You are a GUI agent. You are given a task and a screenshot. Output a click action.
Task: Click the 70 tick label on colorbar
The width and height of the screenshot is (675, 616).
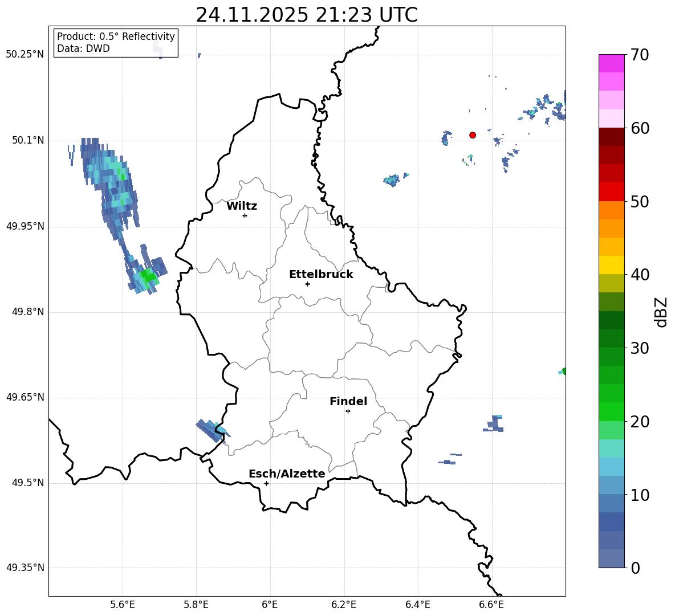point(640,55)
